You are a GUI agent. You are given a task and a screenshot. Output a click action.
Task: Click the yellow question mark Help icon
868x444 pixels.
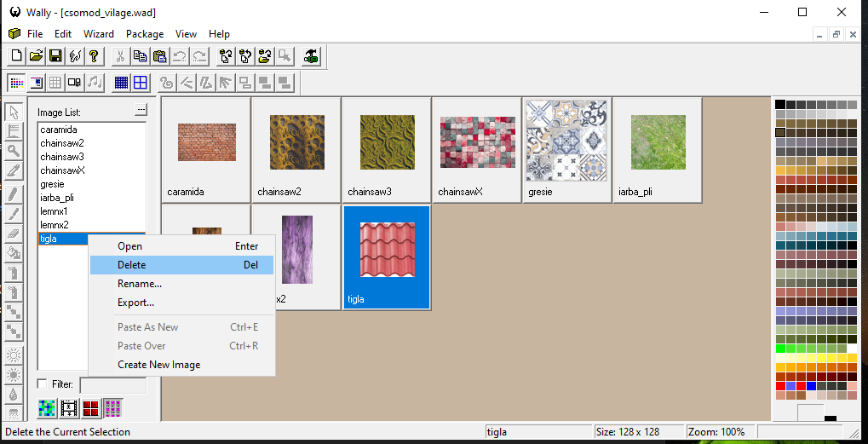(x=95, y=56)
